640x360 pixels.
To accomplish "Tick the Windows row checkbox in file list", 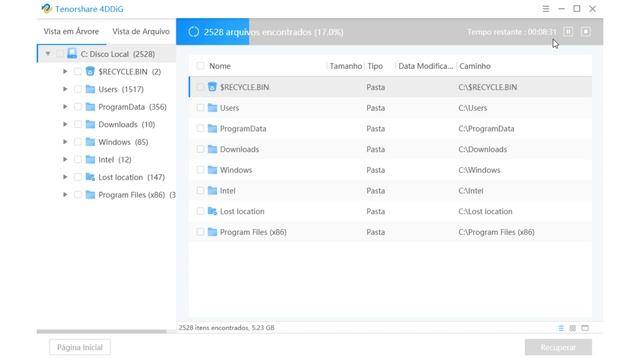I will click(200, 170).
